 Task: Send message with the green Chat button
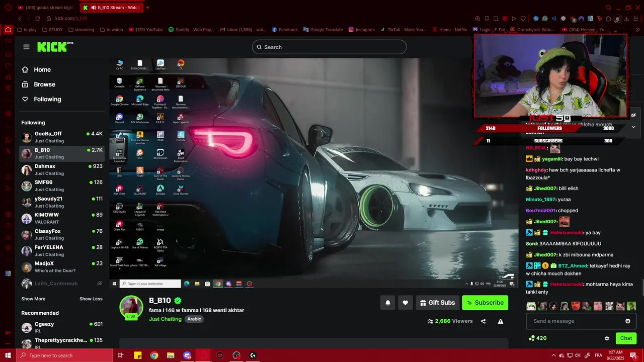626,338
